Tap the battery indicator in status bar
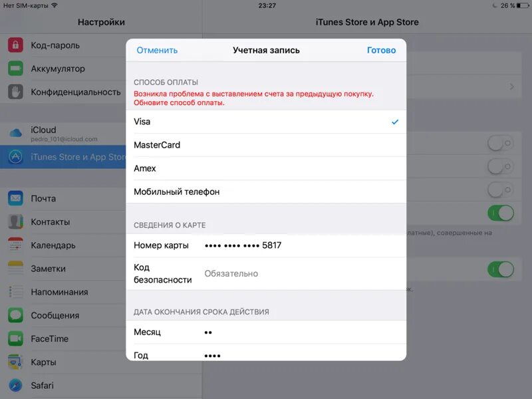The width and height of the screenshot is (532, 399). pyautogui.click(x=523, y=5)
